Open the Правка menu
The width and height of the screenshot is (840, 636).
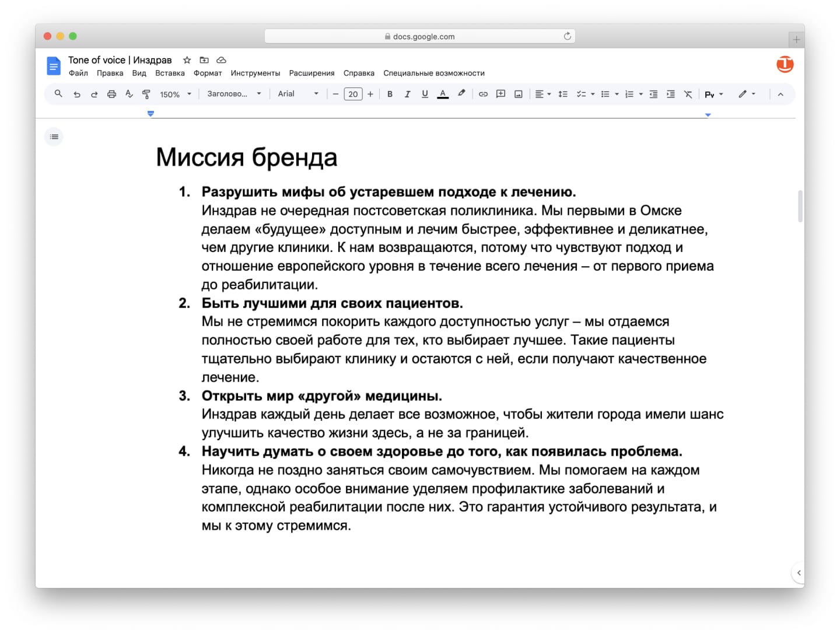tap(110, 73)
